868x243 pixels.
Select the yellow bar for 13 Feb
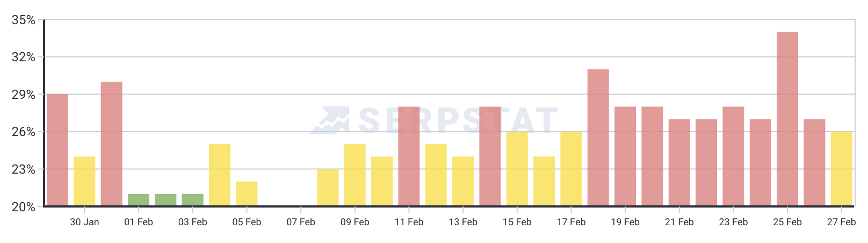pos(463,181)
